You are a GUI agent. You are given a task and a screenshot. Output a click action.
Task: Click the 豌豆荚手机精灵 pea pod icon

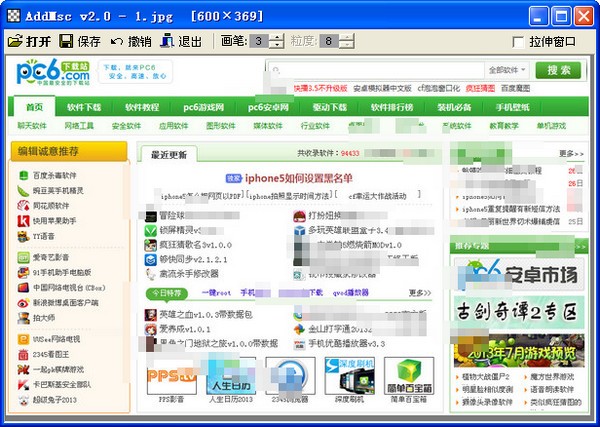23,191
